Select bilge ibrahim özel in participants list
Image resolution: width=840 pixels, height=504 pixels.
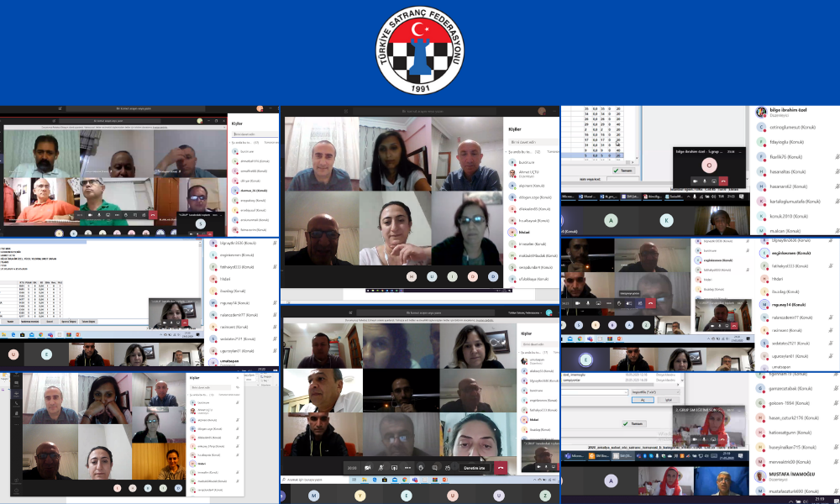coord(788,112)
